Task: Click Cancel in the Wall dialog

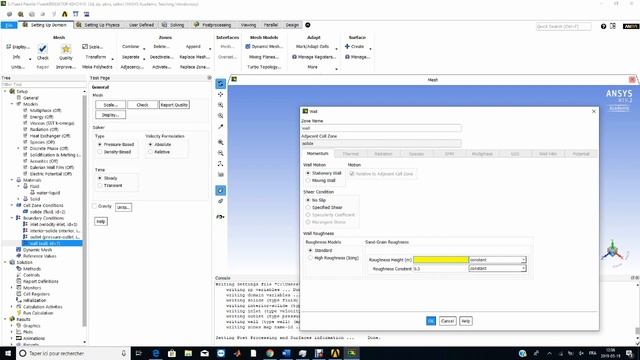Action: [x=447, y=321]
